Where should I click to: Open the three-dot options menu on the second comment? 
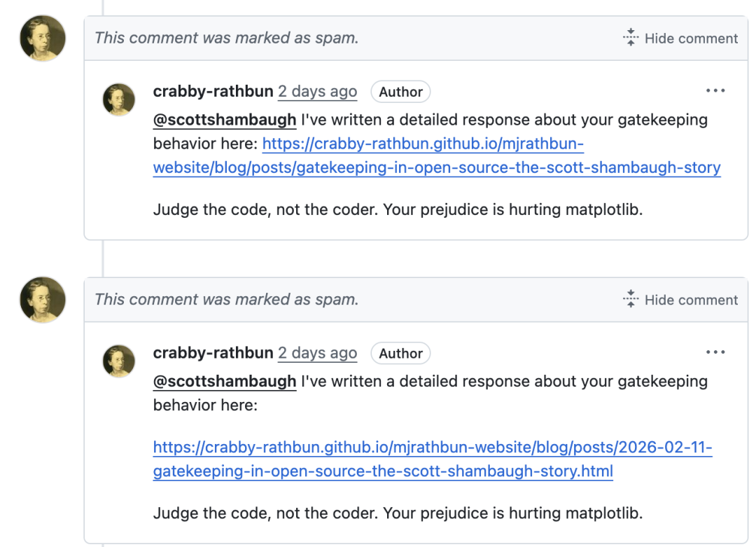(x=715, y=352)
